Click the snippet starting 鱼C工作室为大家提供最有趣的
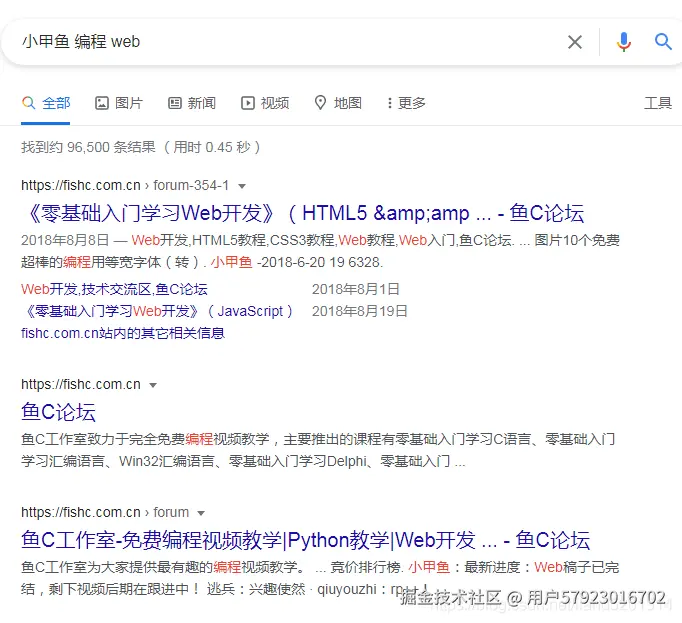 pyautogui.click(x=320, y=578)
